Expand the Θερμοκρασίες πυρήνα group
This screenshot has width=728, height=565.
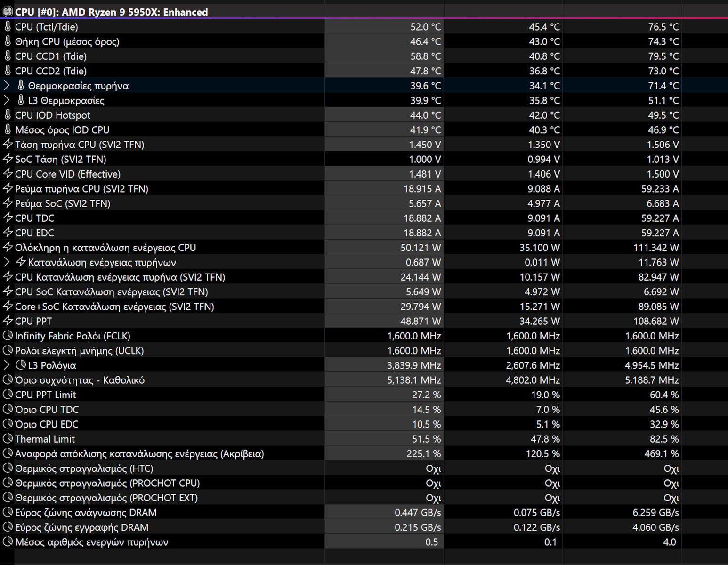pyautogui.click(x=7, y=86)
